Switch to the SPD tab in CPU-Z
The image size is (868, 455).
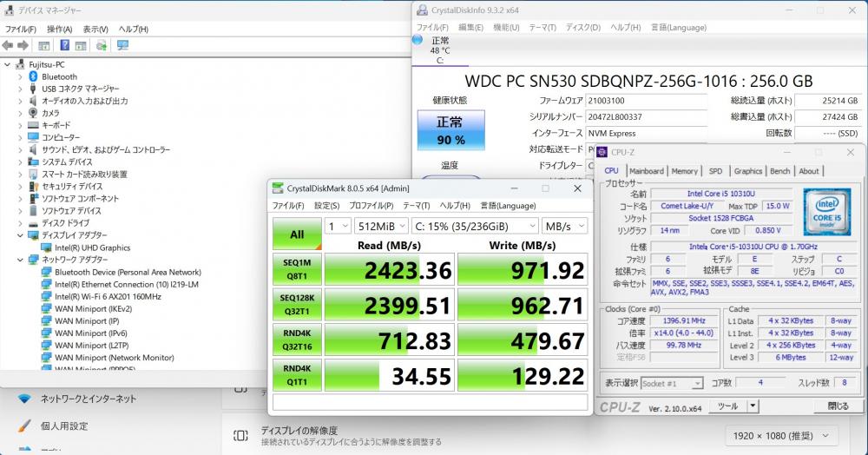tap(715, 171)
